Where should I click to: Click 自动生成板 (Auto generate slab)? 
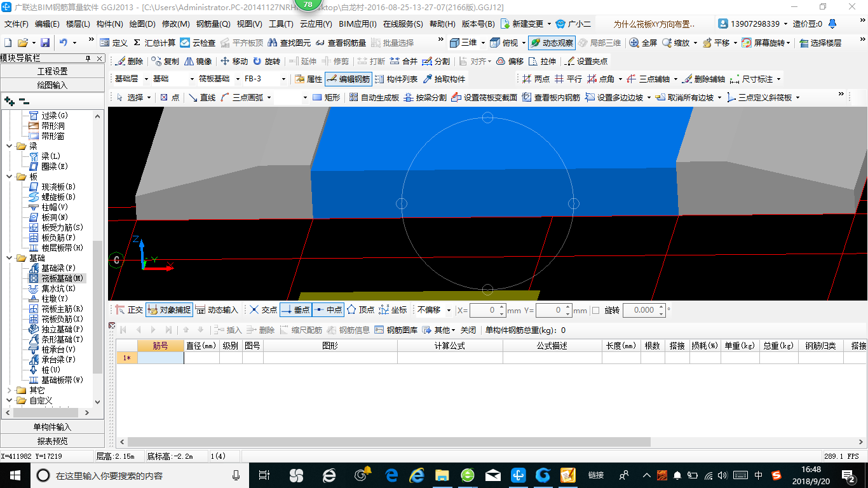pyautogui.click(x=374, y=97)
